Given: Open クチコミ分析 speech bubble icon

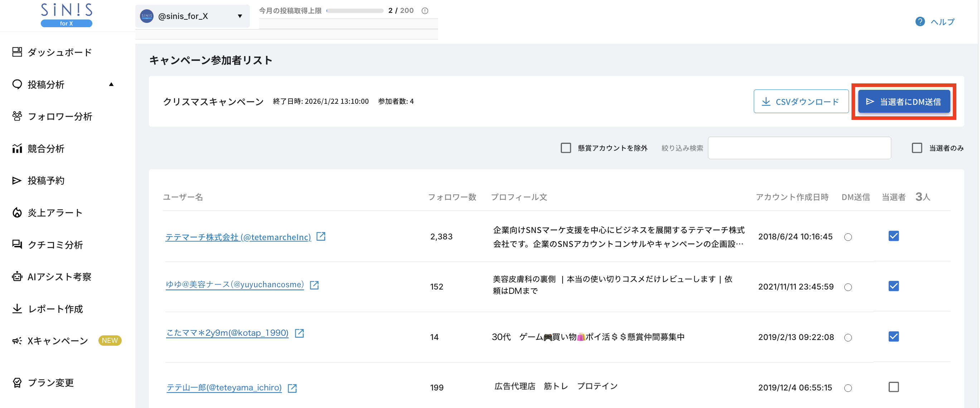Looking at the screenshot, I should pos(17,244).
